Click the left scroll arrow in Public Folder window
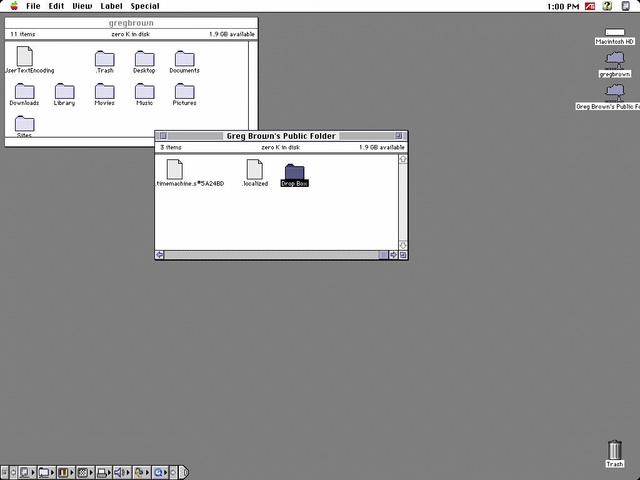Image resolution: width=640 pixels, height=480 pixels. click(160, 255)
